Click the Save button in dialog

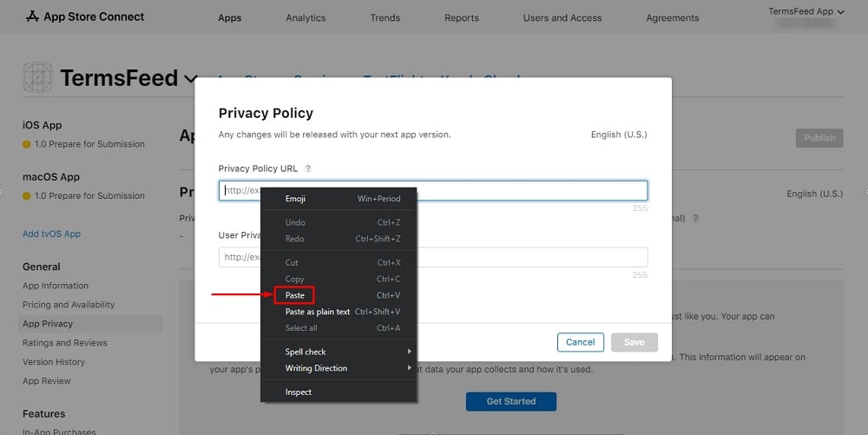pos(635,342)
